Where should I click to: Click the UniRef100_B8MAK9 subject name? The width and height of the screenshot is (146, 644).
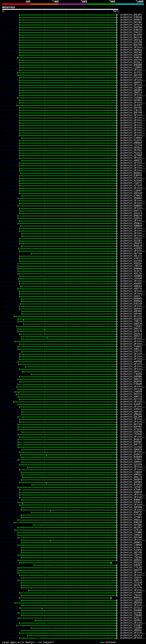[x=131, y=299]
